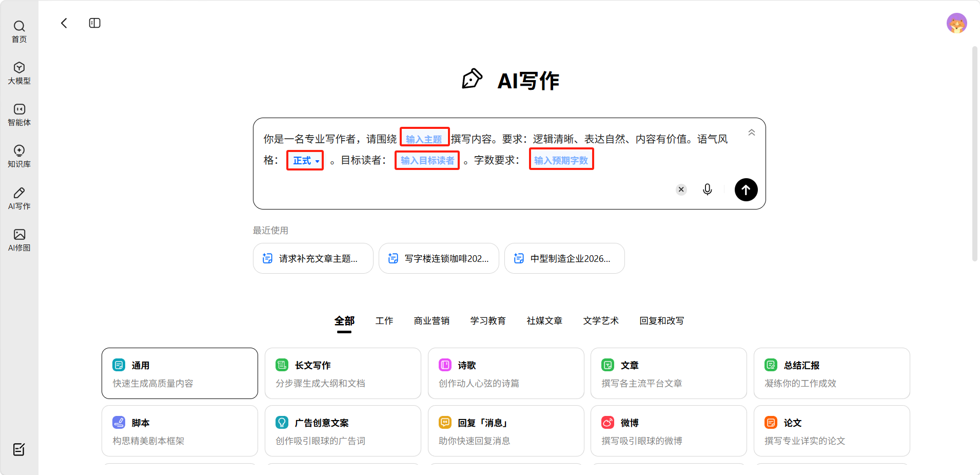Switch to the 商业营销 tab
This screenshot has width=980, height=475.
(432, 321)
